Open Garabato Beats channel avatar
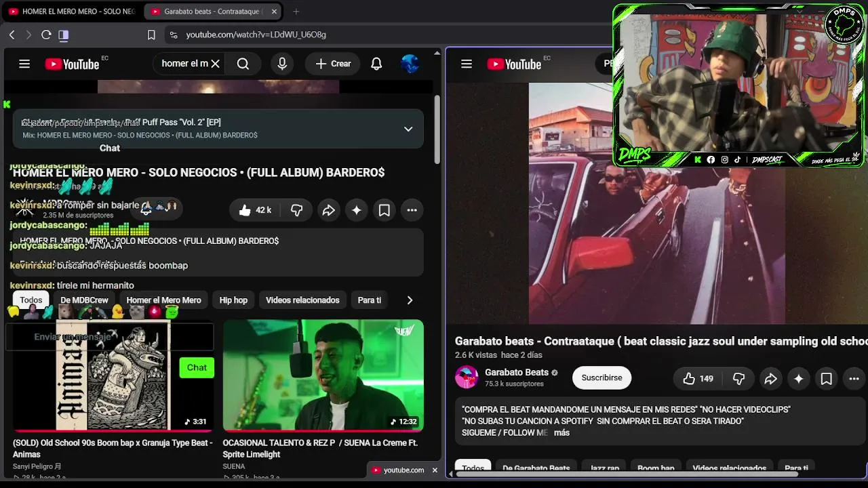Viewport: 868px width, 488px height. (467, 378)
